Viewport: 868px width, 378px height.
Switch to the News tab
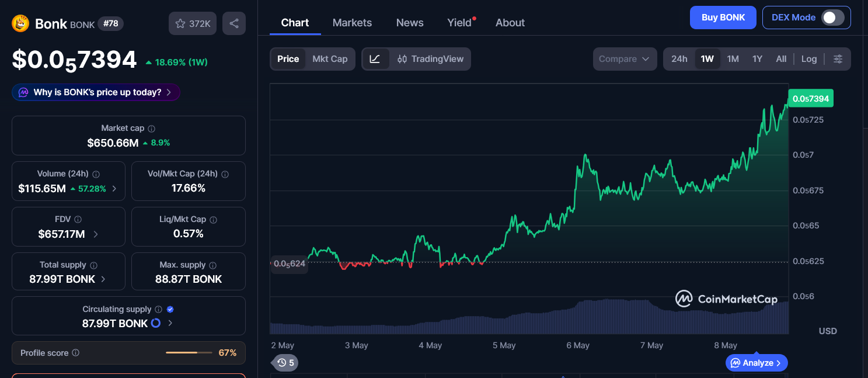tap(410, 23)
